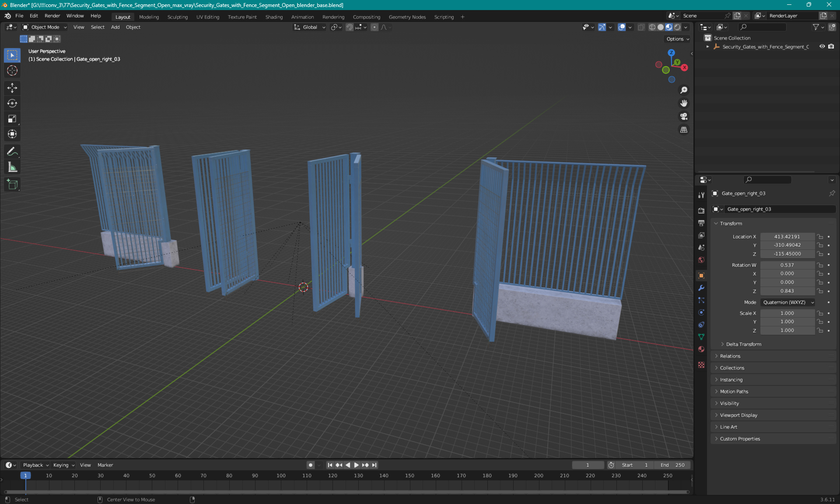Expand the Viewport Display section

pos(738,415)
